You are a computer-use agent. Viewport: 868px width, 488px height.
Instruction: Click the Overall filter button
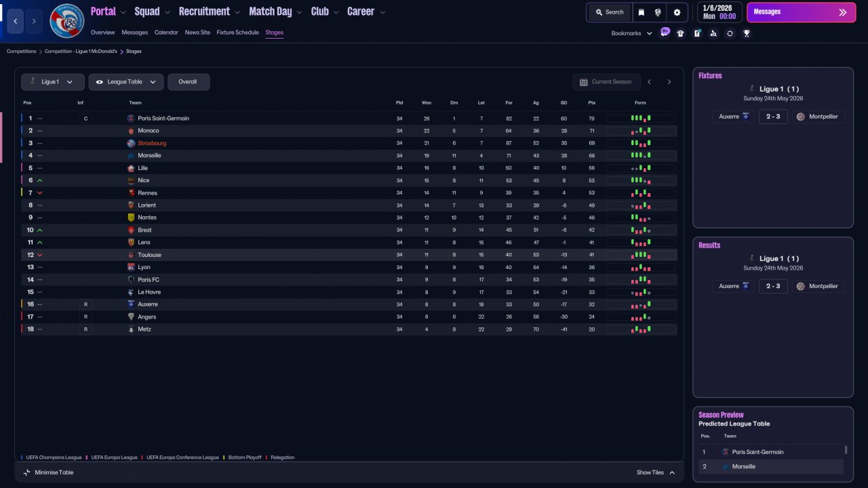click(x=189, y=82)
